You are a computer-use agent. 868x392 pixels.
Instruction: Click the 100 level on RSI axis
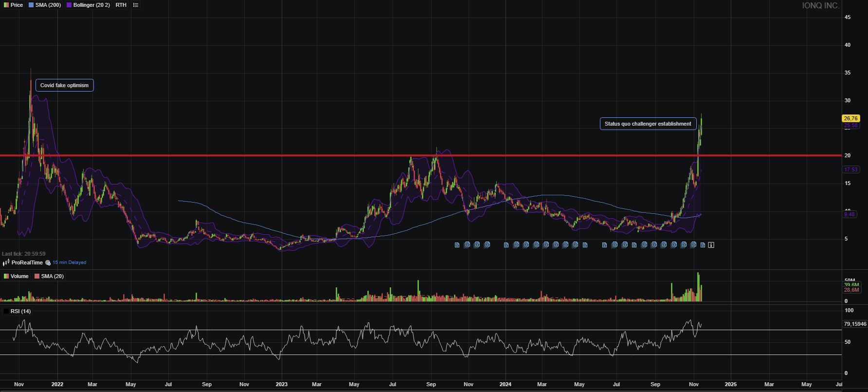[849, 310]
